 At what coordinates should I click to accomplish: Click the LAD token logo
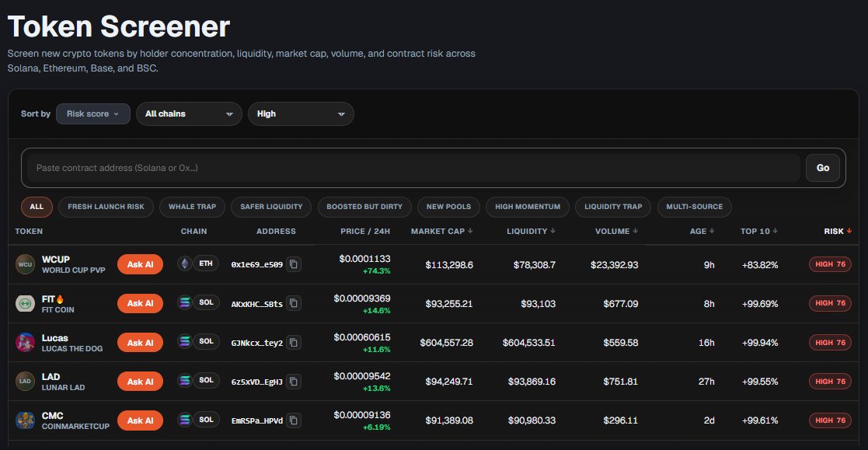[25, 382]
